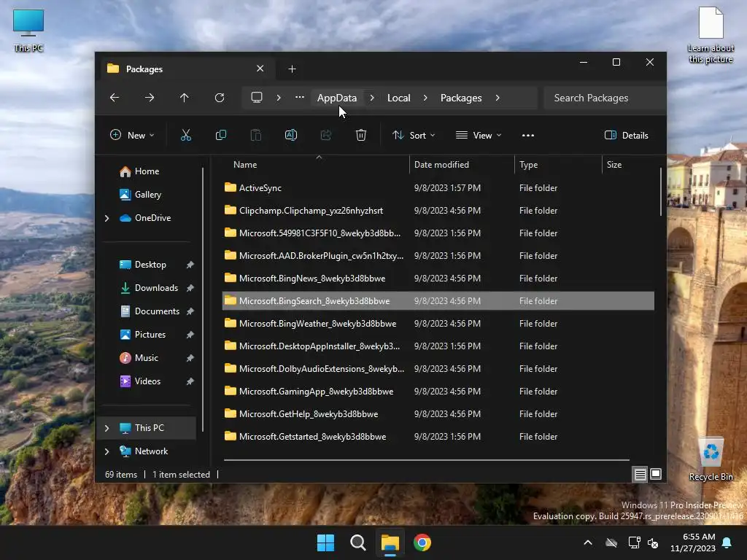The height and width of the screenshot is (560, 747).
Task: Click Google Chrome on the taskbar
Action: coord(422,542)
